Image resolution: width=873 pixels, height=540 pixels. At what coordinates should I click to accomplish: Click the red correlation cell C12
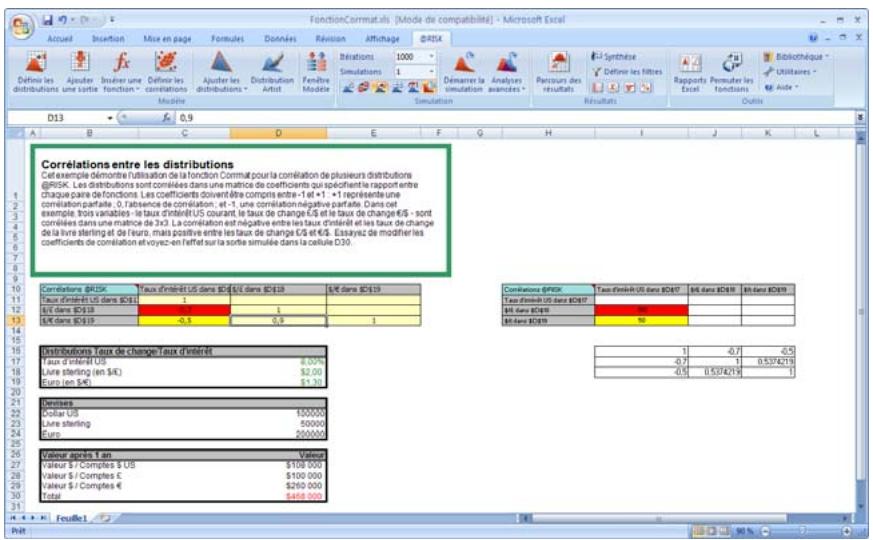[x=184, y=310]
